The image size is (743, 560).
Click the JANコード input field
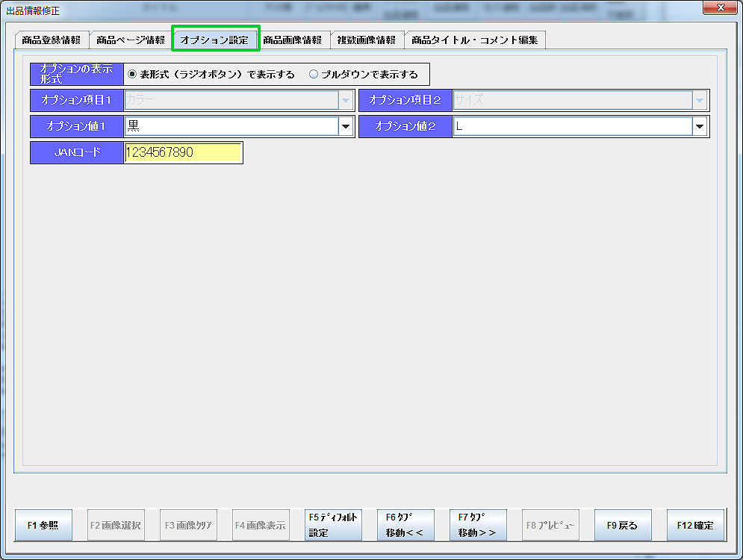coord(183,152)
